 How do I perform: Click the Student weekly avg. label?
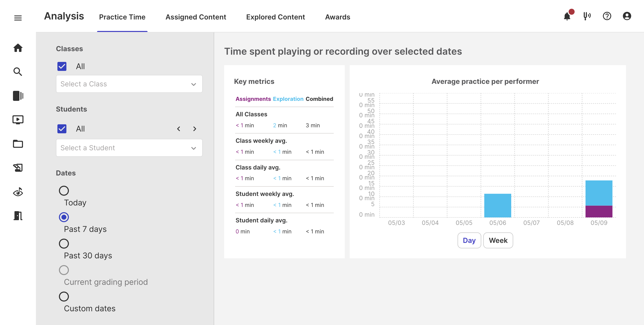click(265, 194)
